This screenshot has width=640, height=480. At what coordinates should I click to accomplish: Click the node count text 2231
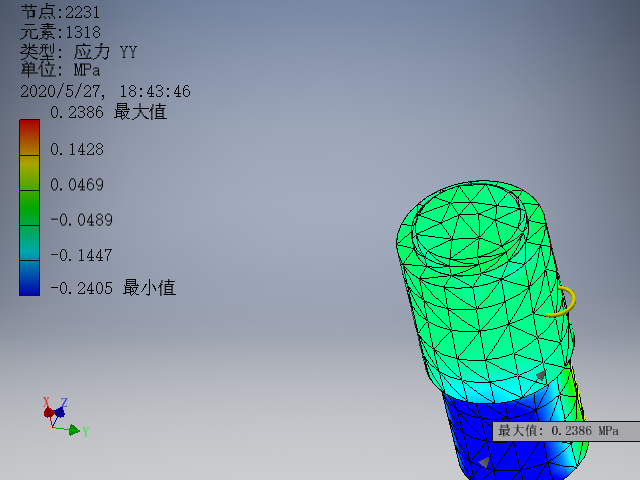(x=60, y=12)
